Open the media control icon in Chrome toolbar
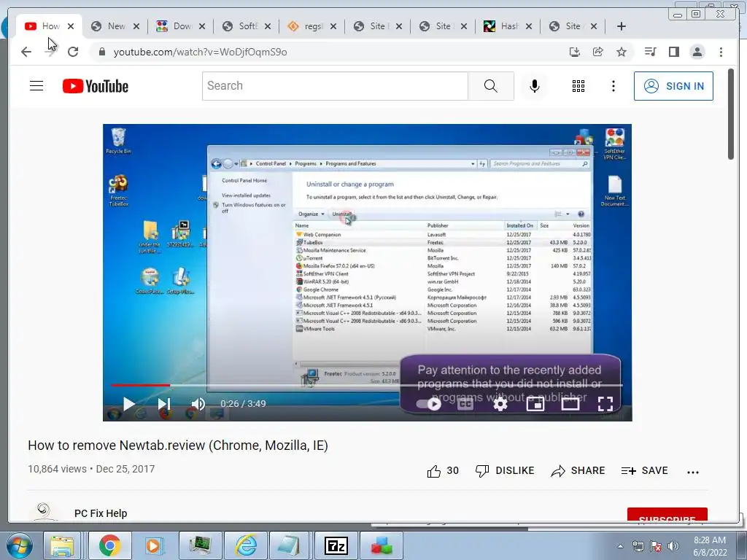This screenshot has height=560, width=747. click(650, 52)
